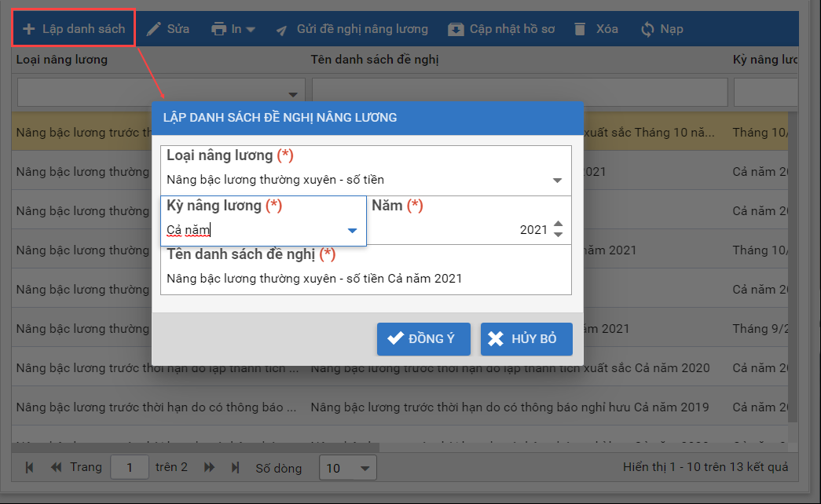Expand the Loại nâng lương dialog dropdown
Screen dimensions: 821x504
point(557,180)
